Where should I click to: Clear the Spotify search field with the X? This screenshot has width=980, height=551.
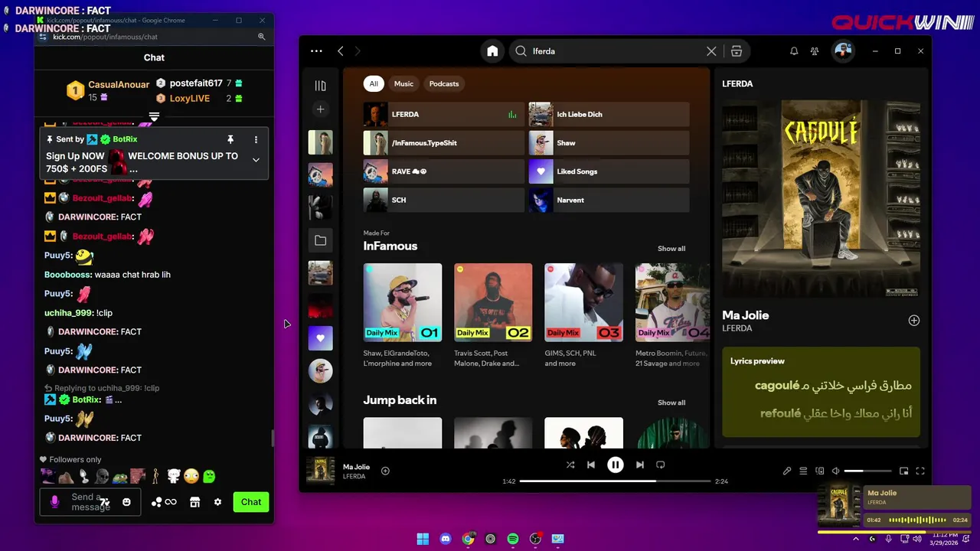coord(711,51)
